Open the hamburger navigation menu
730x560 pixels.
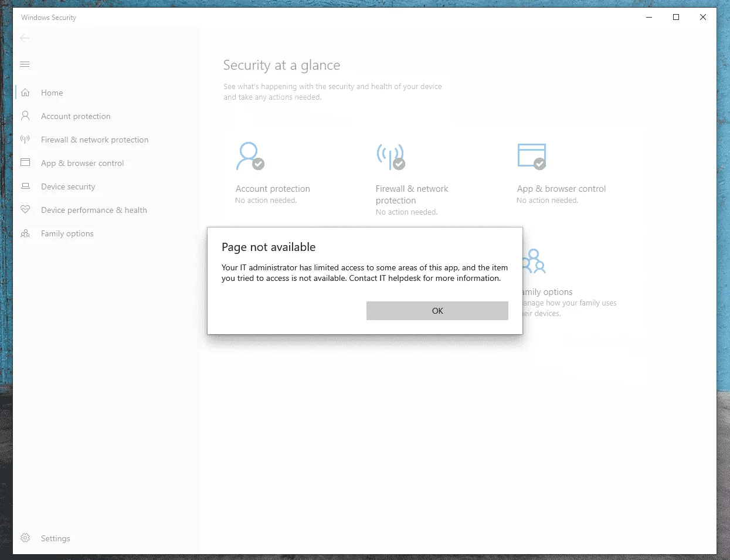click(25, 64)
